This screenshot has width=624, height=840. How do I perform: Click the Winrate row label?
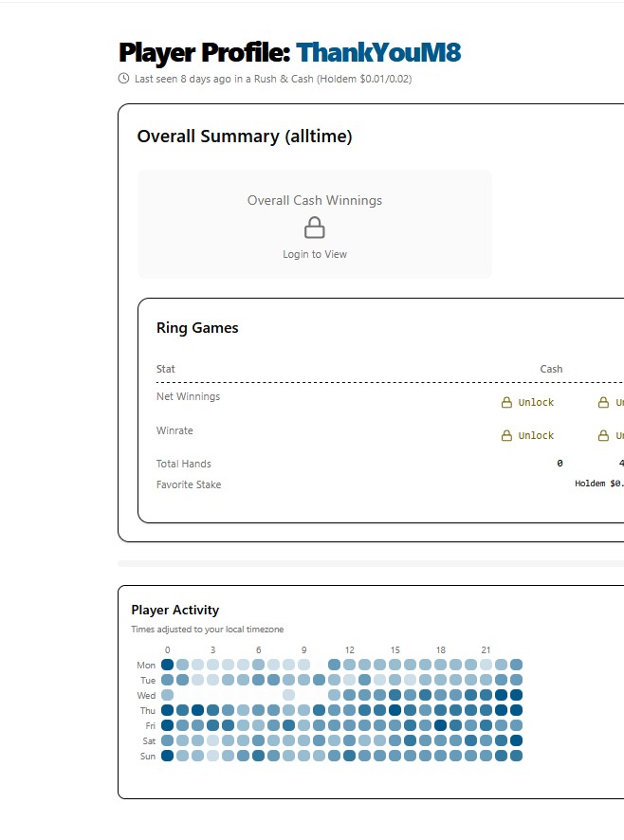click(x=174, y=430)
